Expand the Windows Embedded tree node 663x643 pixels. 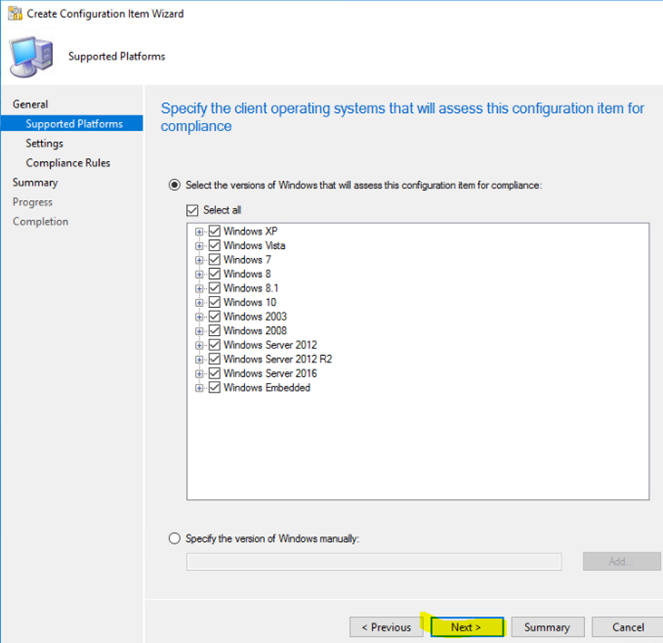199,388
